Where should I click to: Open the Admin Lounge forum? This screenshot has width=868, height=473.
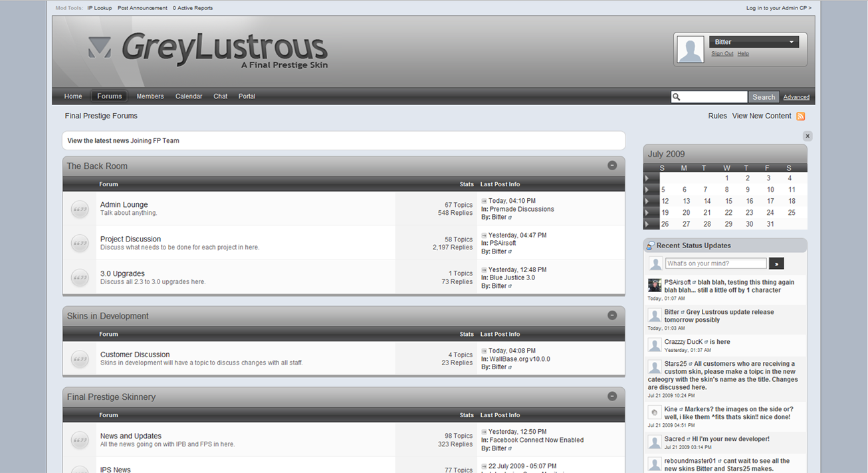click(x=124, y=205)
